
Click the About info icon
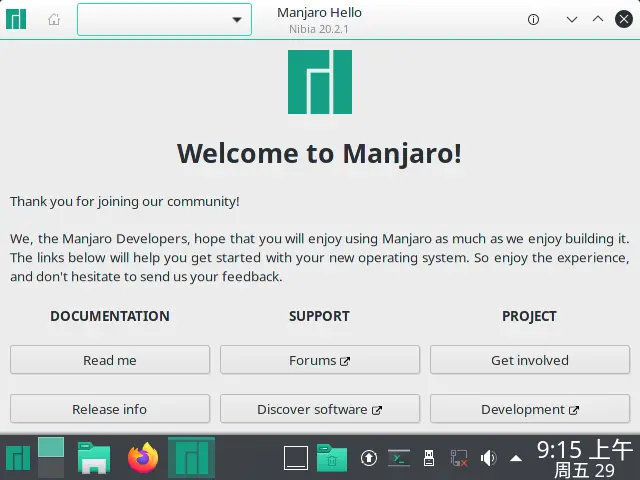[x=533, y=20]
